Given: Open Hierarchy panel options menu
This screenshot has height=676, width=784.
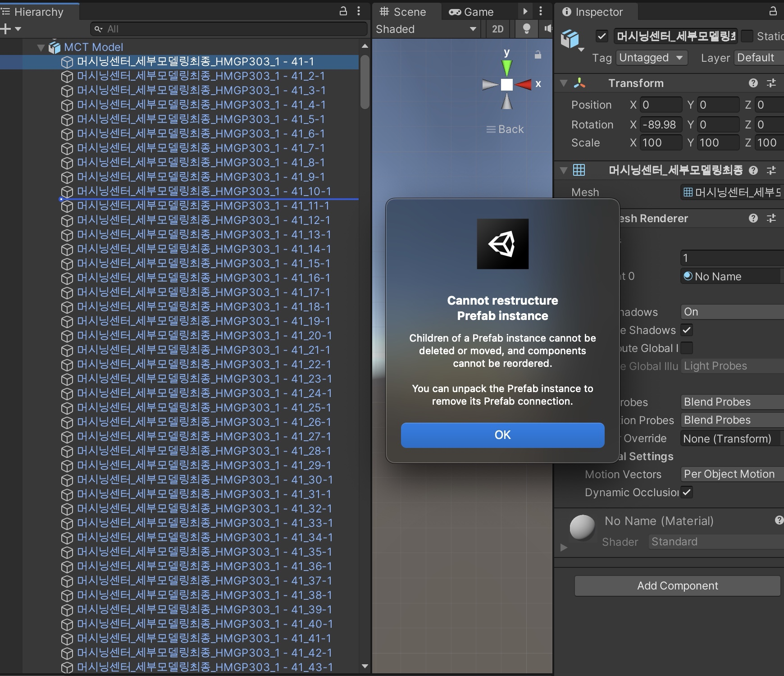Looking at the screenshot, I should 359,11.
